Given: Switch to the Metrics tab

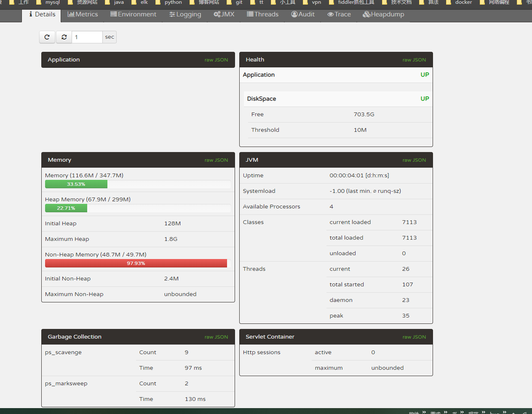Looking at the screenshot, I should [x=83, y=14].
